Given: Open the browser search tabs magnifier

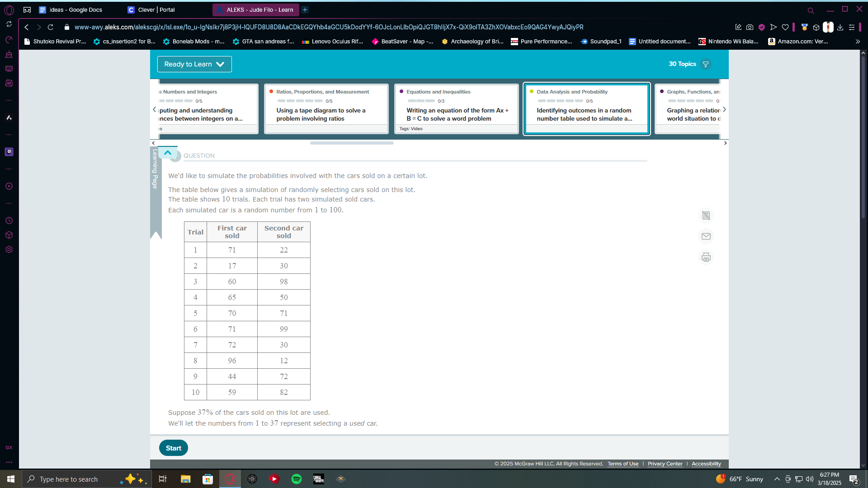Looking at the screenshot, I should pos(811,10).
